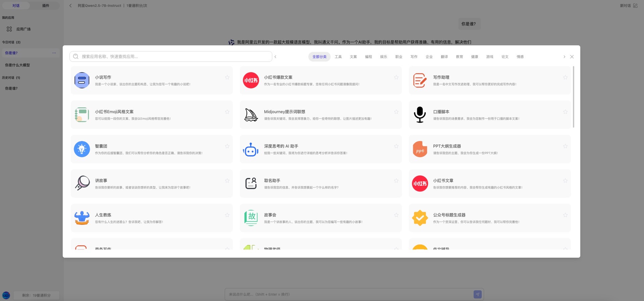This screenshot has height=301, width=644.
Task: Switch to the 对话 tab in sidebar
Action: [x=16, y=6]
